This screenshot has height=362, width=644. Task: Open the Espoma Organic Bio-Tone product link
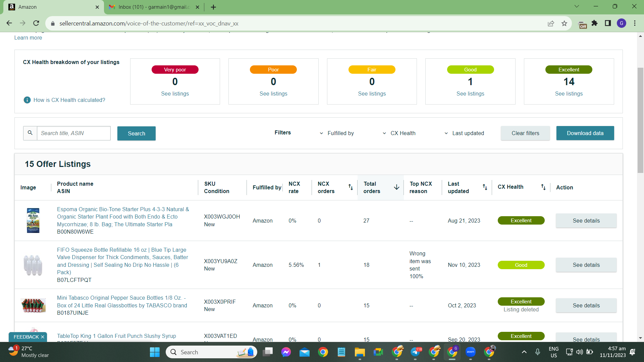[x=123, y=217]
